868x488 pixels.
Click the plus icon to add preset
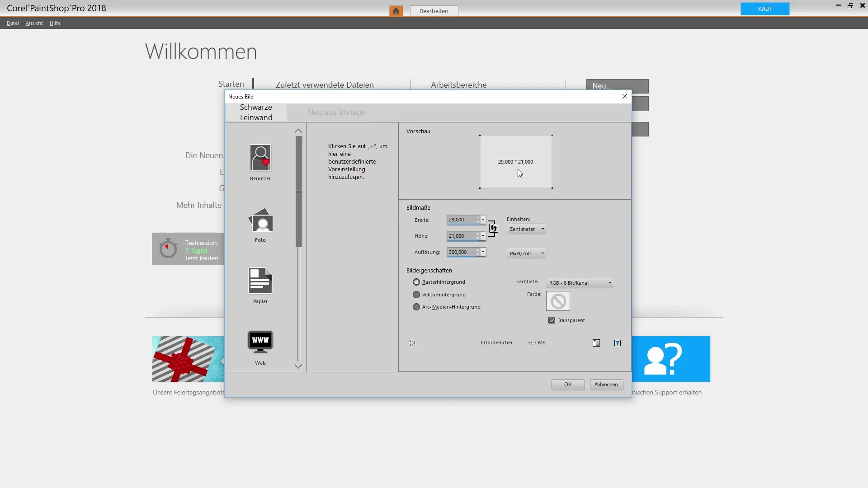point(412,343)
